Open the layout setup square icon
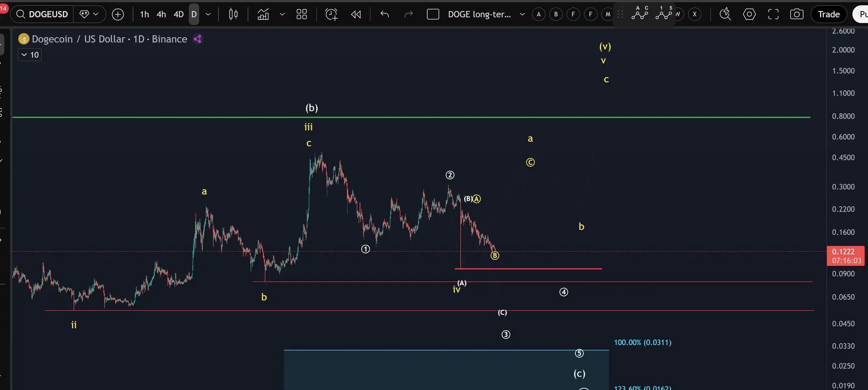This screenshot has width=868, height=390. (433, 14)
